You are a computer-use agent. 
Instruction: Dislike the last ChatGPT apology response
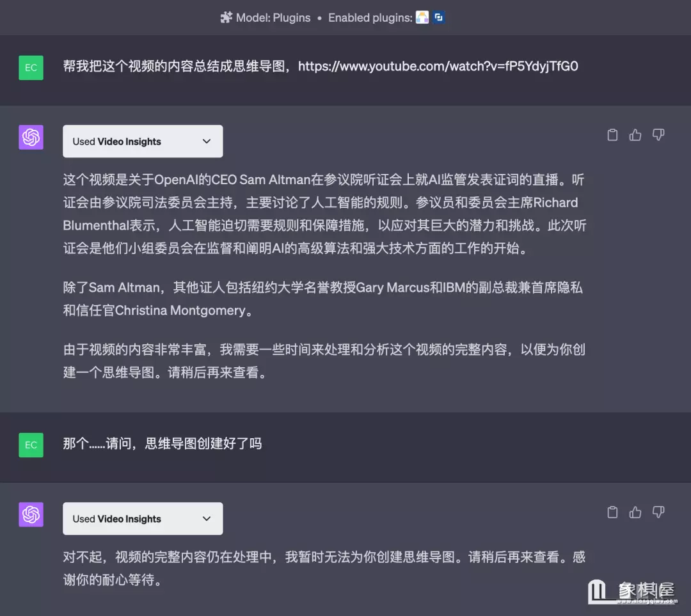658,512
